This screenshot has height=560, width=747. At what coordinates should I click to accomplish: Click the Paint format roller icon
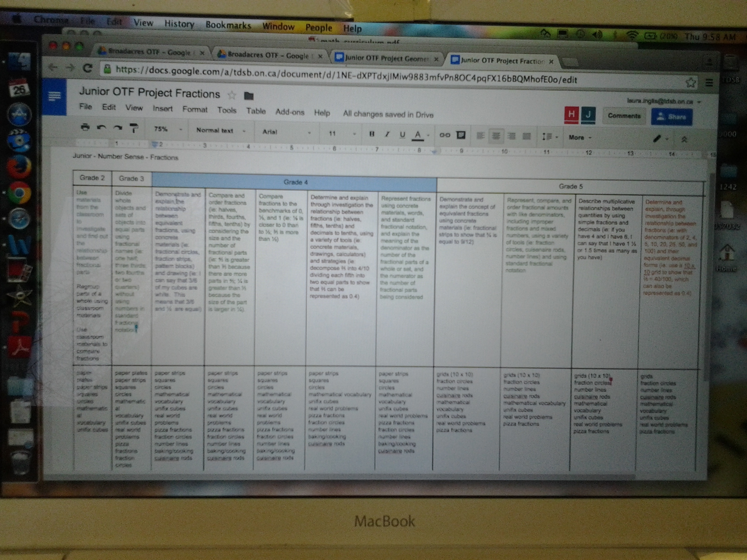(x=134, y=128)
